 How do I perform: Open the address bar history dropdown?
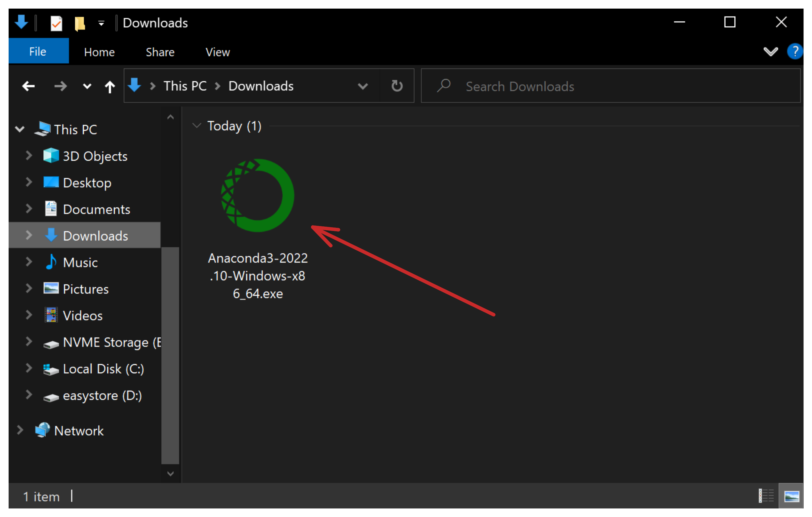click(x=363, y=86)
